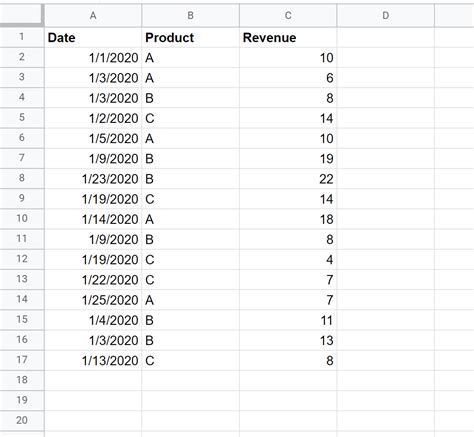Screen dimensions: 474x437
Task: Click product cell B in row 15
Action: coord(190,320)
